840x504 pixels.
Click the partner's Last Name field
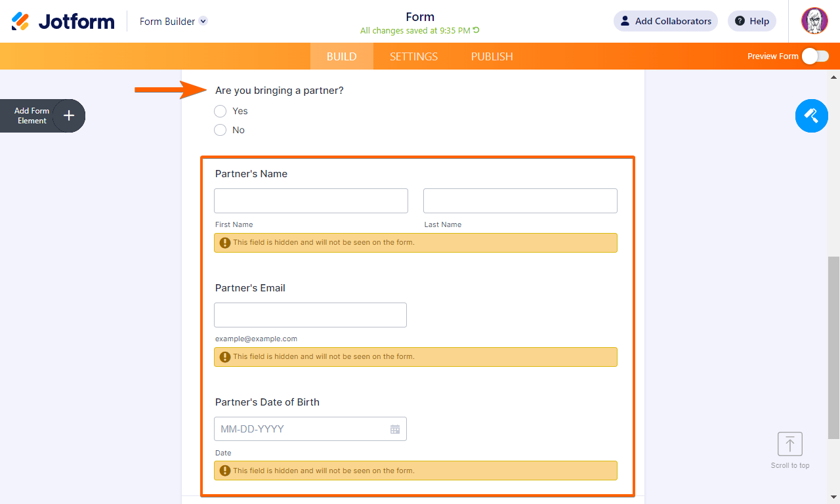(520, 201)
